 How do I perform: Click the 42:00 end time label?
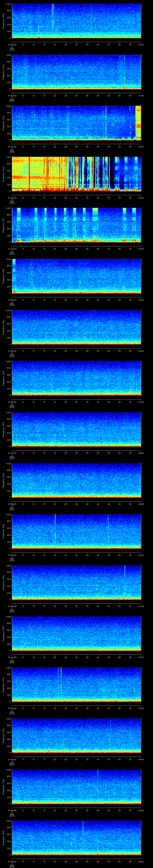(x=141, y=657)
